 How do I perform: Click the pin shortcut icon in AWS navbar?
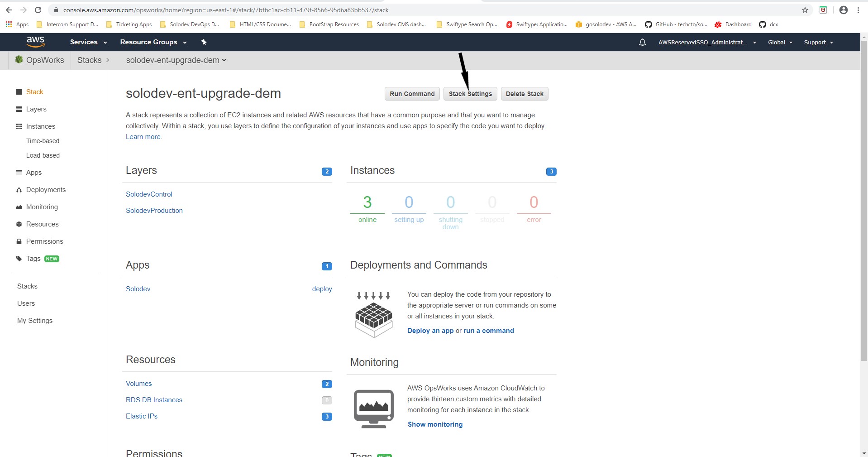point(204,42)
